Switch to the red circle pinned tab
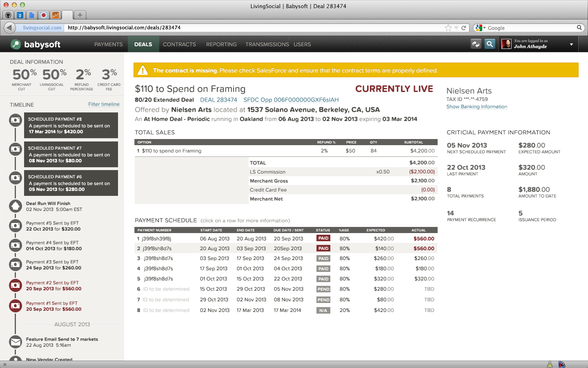588x368 pixels. pos(44,15)
